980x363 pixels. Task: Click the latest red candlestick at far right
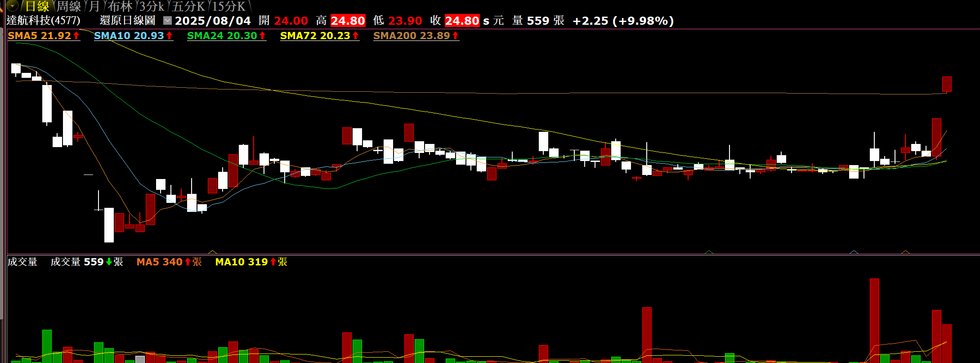click(x=947, y=84)
